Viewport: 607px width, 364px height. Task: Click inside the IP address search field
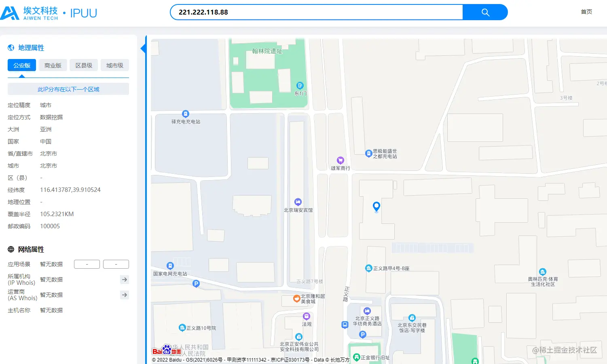tap(283, 12)
